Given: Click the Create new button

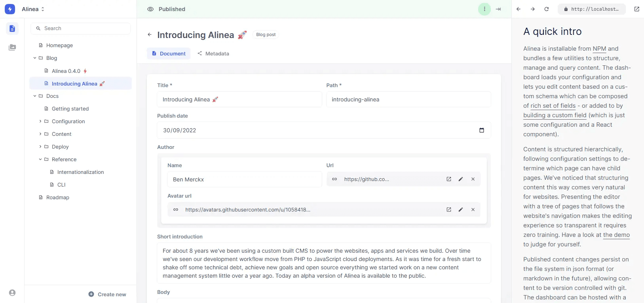Looking at the screenshot, I should [107, 294].
